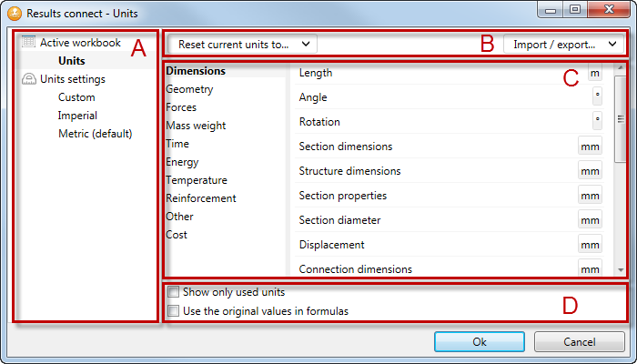Click the scroll down arrow in units list
The width and height of the screenshot is (637, 364).
621,270
